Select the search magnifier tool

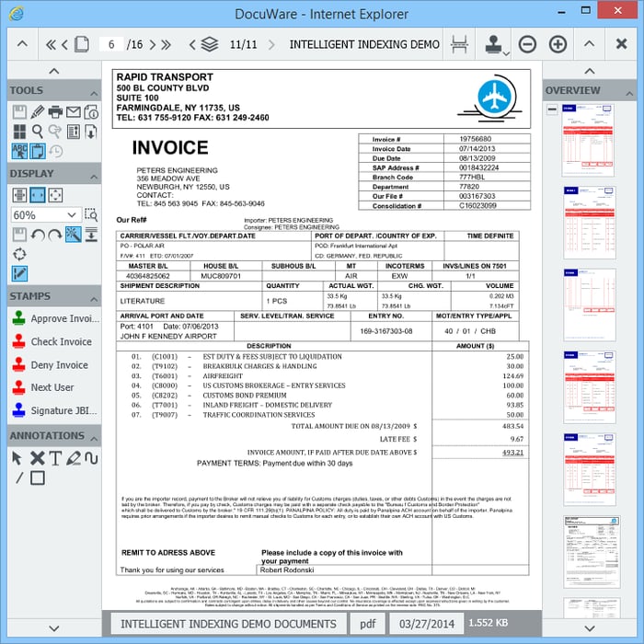point(38,132)
